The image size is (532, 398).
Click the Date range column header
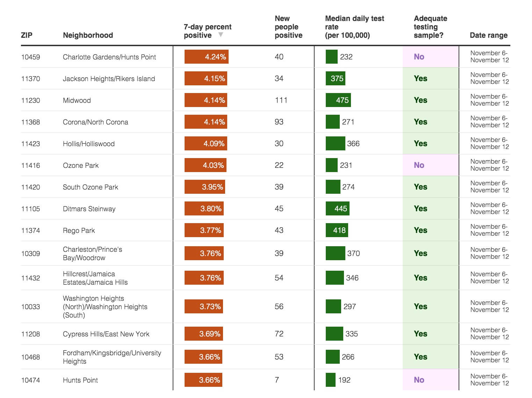coord(488,35)
